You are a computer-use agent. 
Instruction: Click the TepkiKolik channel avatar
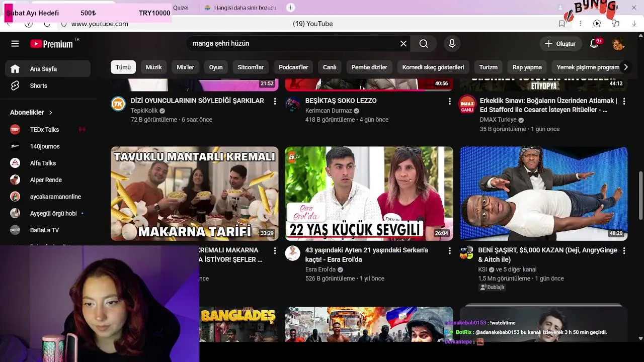coord(118,104)
